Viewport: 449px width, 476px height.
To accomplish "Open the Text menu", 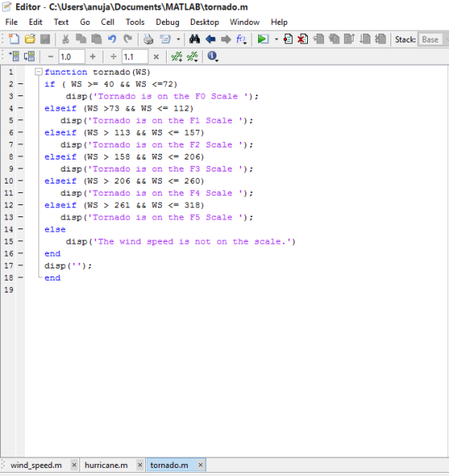I will click(x=62, y=22).
